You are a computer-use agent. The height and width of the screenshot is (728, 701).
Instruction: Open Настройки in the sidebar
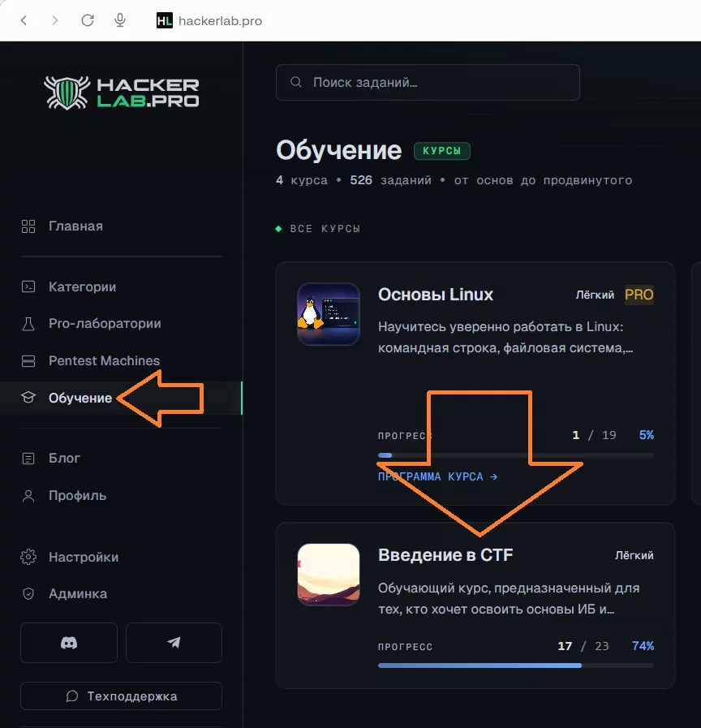pos(84,557)
